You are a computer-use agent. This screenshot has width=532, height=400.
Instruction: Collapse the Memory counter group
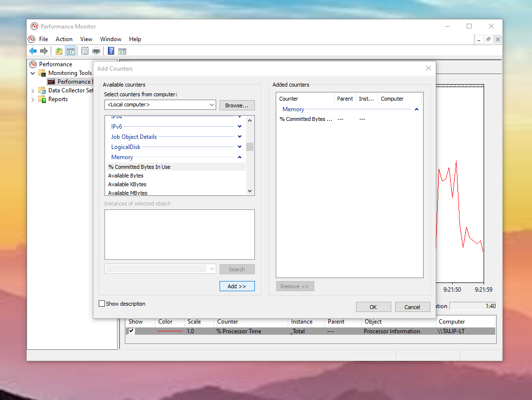(239, 157)
